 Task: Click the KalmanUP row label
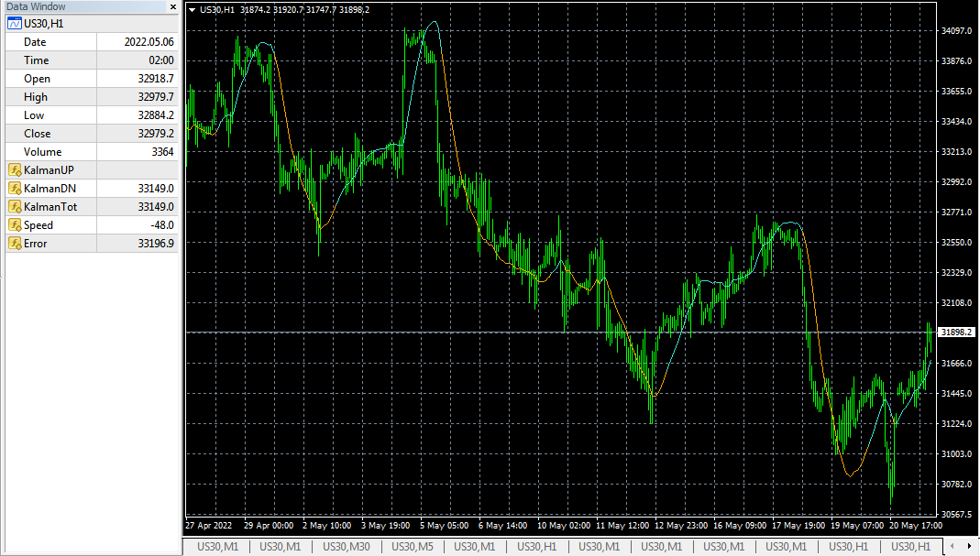tap(49, 170)
